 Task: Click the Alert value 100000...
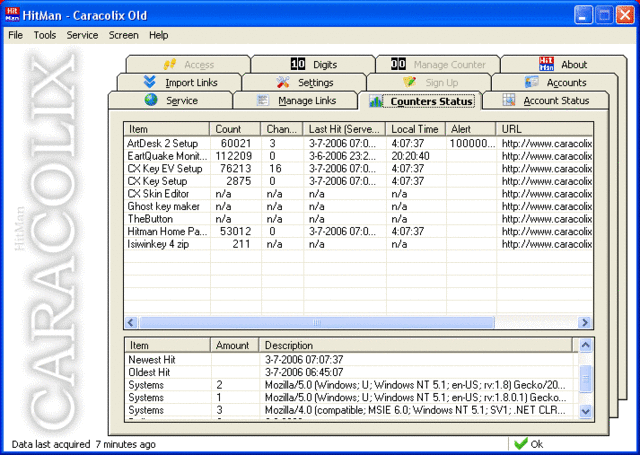(x=472, y=143)
